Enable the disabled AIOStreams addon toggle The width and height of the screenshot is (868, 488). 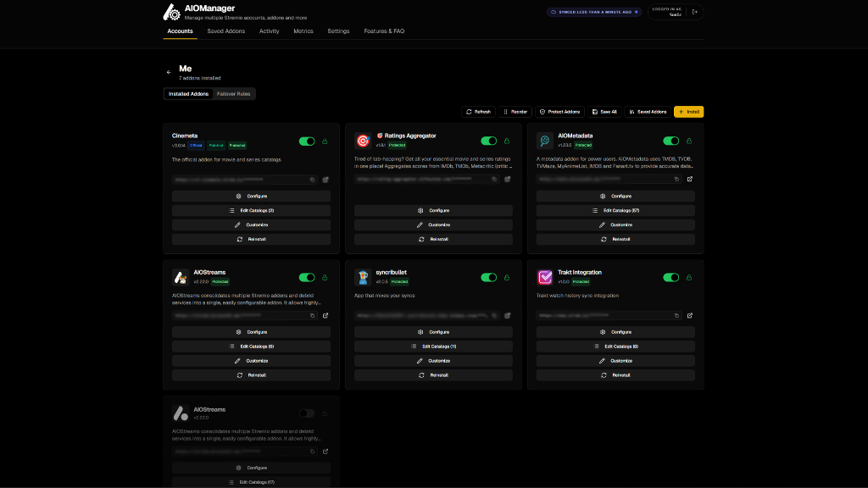click(307, 413)
